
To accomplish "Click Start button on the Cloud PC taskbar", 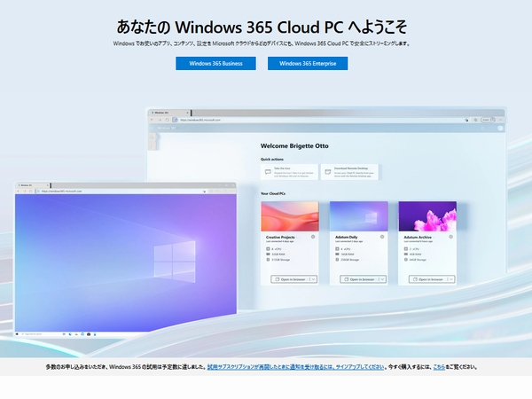I will click(17, 334).
